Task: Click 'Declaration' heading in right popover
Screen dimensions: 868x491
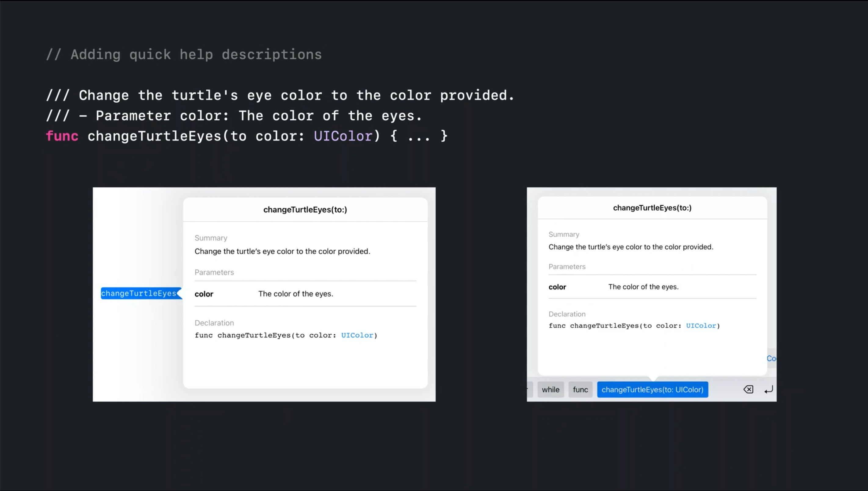Action: 567,314
